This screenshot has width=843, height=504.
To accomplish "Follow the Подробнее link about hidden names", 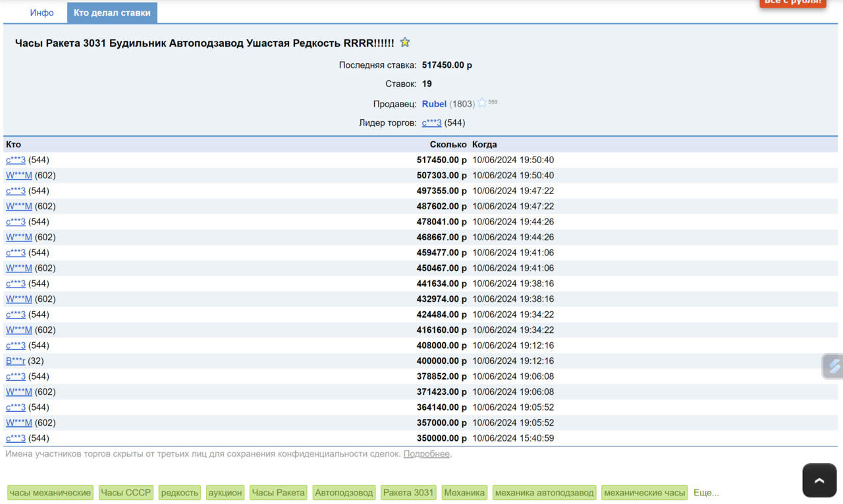I will click(x=426, y=454).
